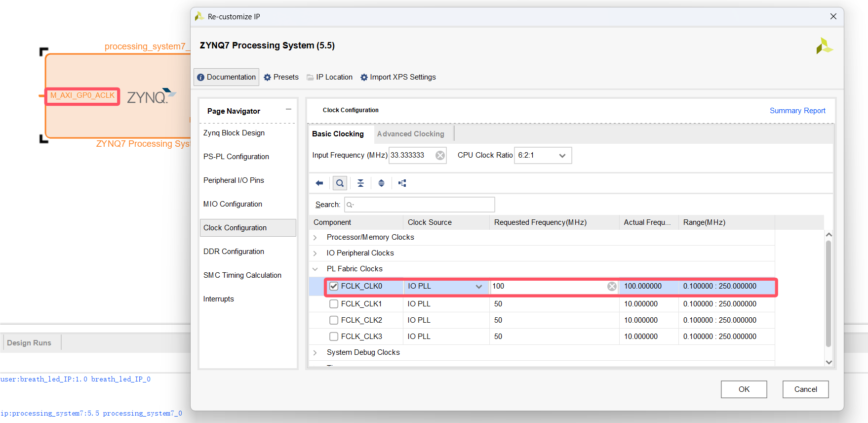Switch to the Basic Clocking tab
868x423 pixels.
[x=338, y=134]
